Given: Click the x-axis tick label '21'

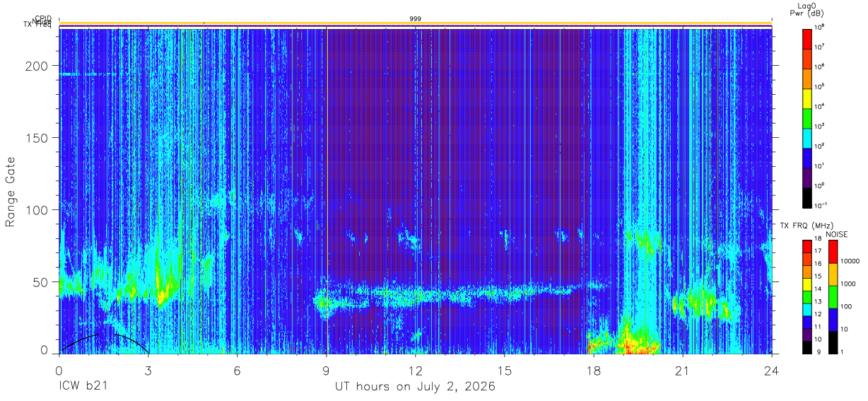Looking at the screenshot, I should (682, 371).
